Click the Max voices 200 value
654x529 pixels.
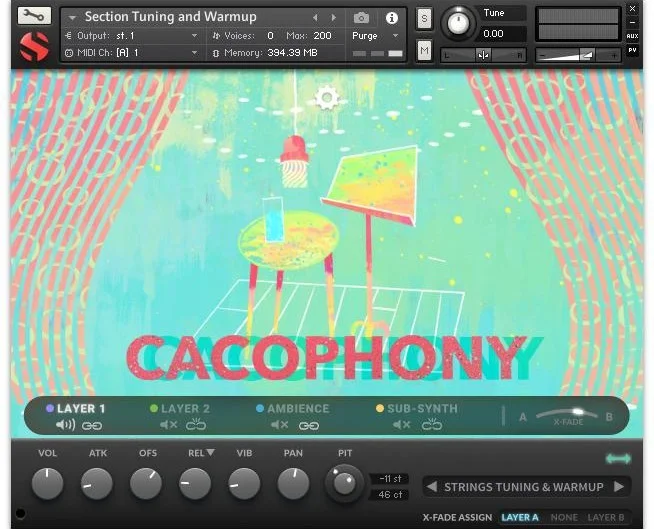322,36
